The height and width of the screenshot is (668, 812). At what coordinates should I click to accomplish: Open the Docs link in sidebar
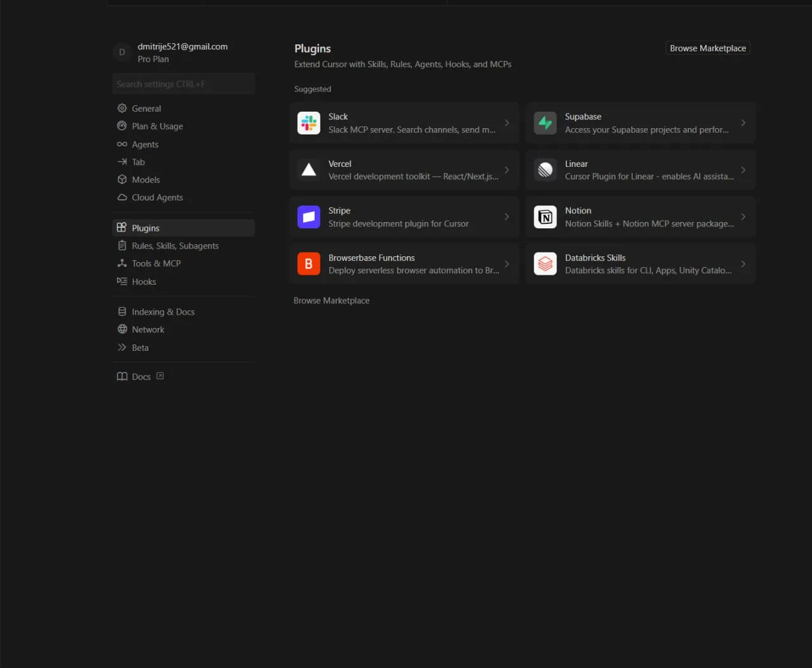pyautogui.click(x=183, y=376)
